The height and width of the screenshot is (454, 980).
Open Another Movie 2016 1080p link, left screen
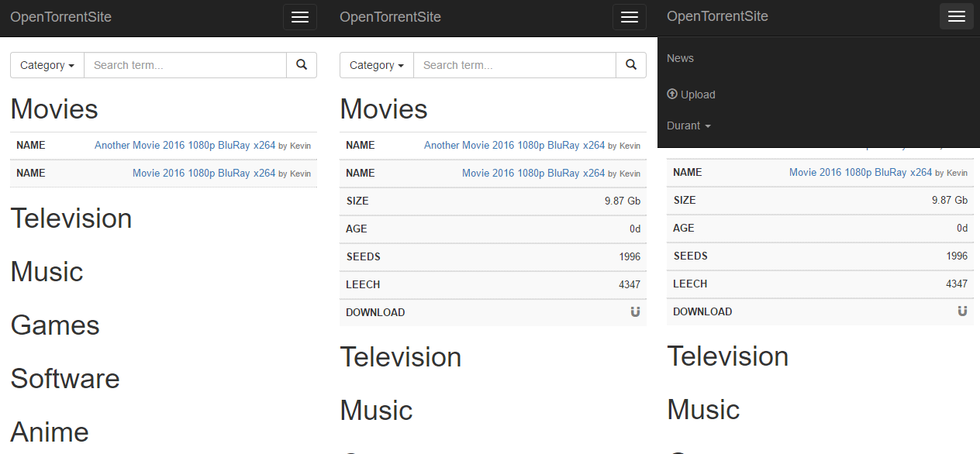(185, 145)
